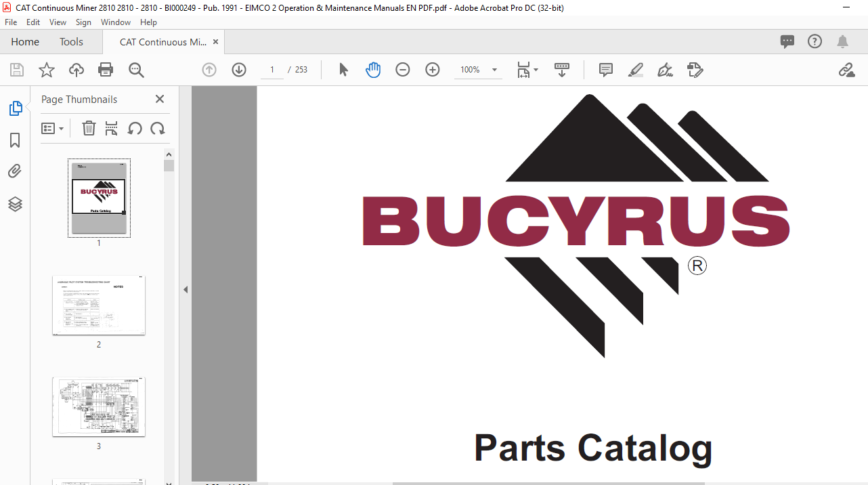Open the Help menu
The width and height of the screenshot is (868, 485).
tap(148, 22)
